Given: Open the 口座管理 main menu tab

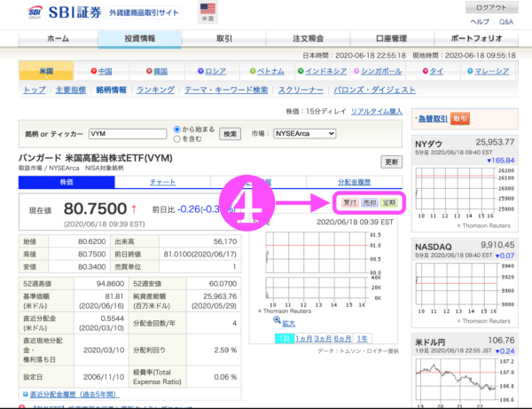Looking at the screenshot, I should click(x=392, y=38).
